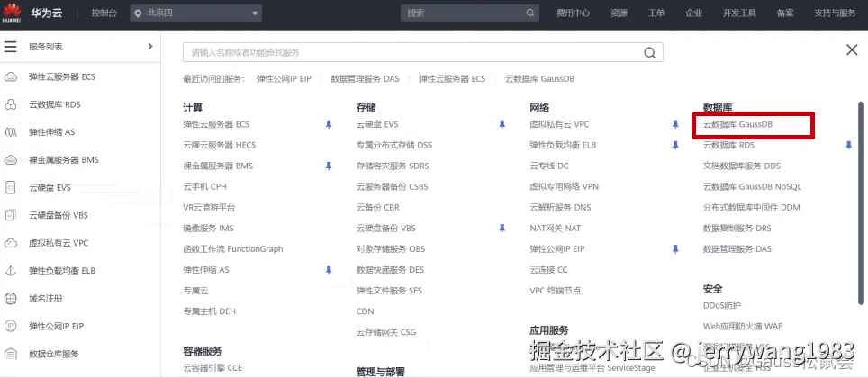Open 对象存储服务 OBS

[391, 249]
